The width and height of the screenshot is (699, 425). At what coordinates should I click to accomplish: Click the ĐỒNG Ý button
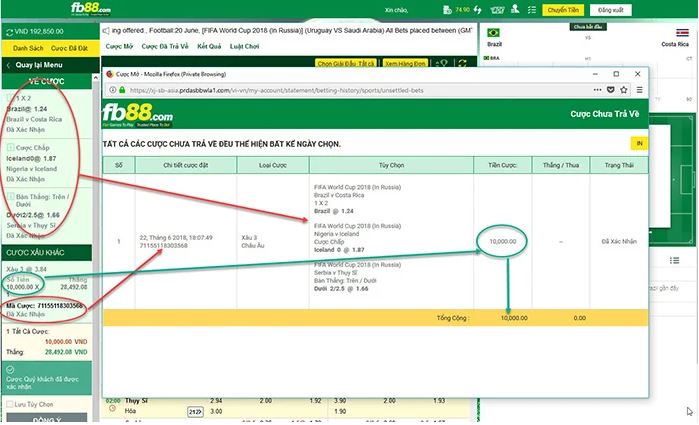pyautogui.click(x=47, y=419)
